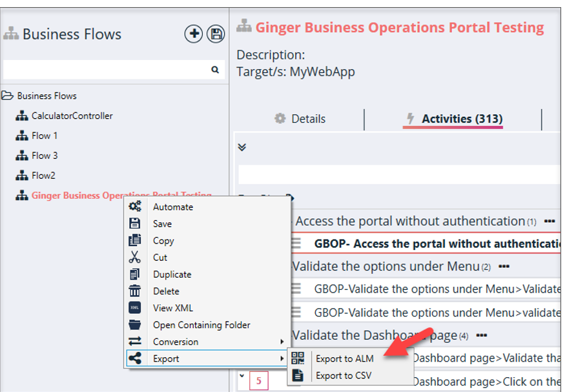
Task: Collapse the Business Flows root folder
Action: click(x=8, y=96)
